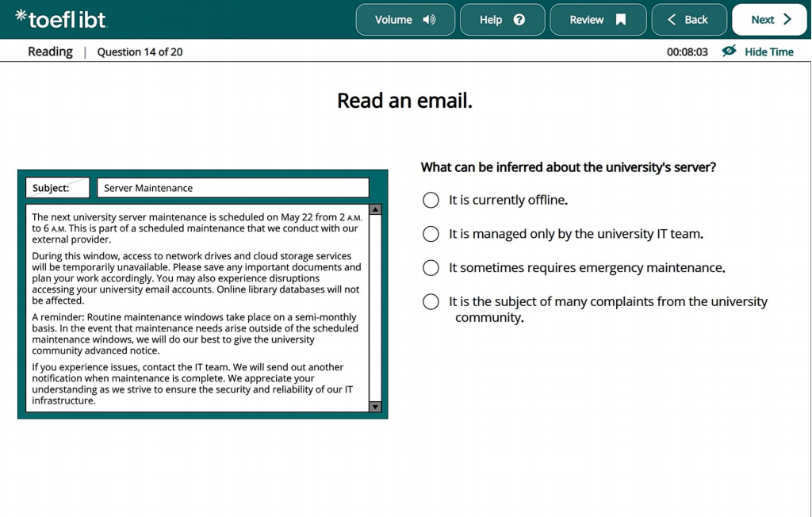Click the toefl ibt logo

tap(60, 19)
